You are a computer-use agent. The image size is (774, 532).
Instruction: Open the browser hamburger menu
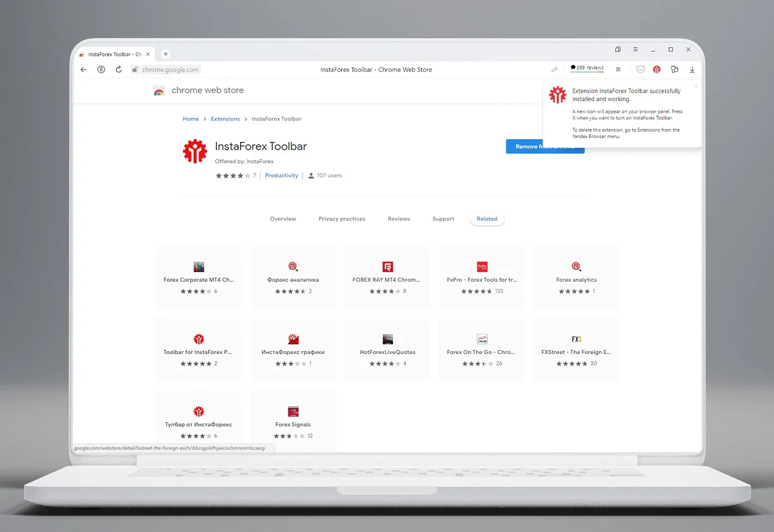(x=635, y=50)
